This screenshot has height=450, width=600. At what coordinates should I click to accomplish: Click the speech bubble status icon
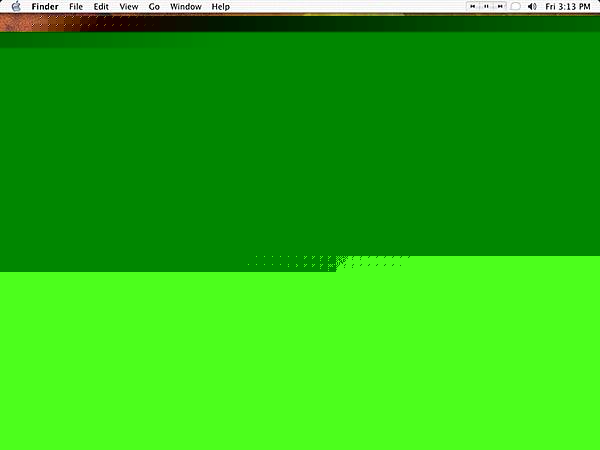(x=515, y=7)
